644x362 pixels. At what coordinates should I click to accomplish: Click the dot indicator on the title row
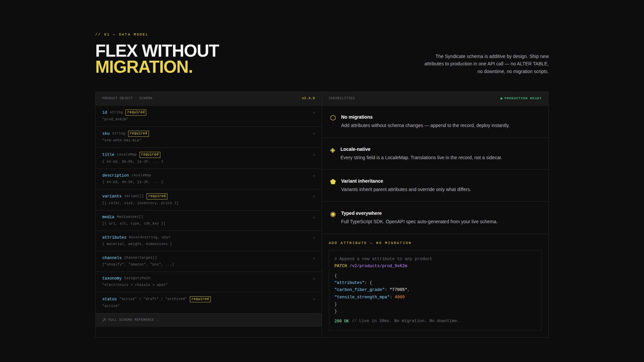(314, 155)
